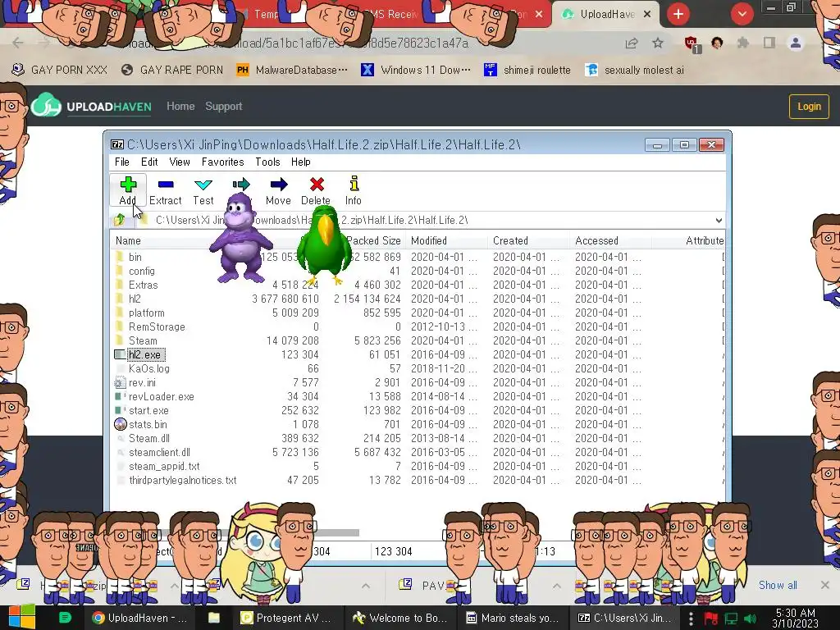Select the hl2.exe file

pos(144,354)
